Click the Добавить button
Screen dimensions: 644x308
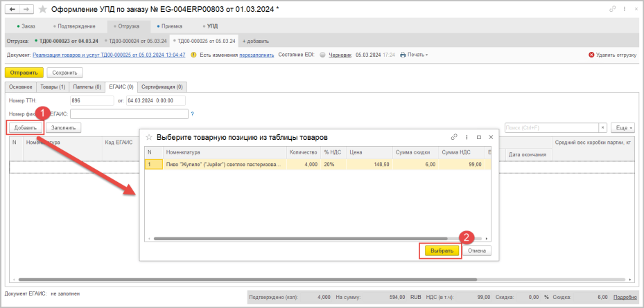[x=26, y=128]
